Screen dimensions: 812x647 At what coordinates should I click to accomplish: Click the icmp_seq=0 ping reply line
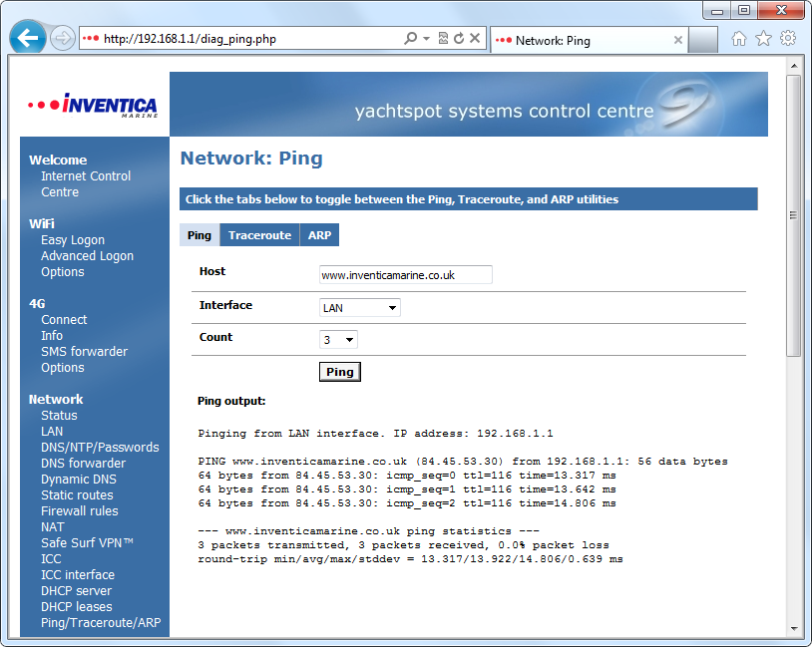point(407,476)
